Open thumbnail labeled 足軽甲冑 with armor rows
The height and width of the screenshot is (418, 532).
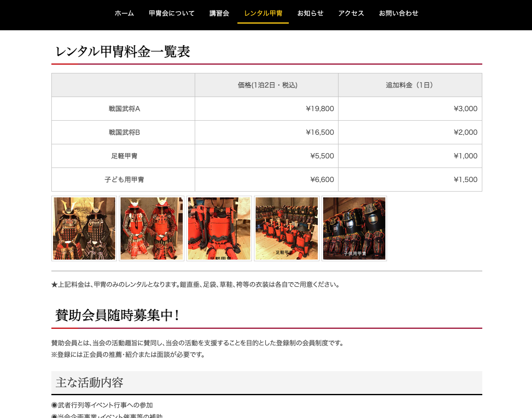point(287,228)
